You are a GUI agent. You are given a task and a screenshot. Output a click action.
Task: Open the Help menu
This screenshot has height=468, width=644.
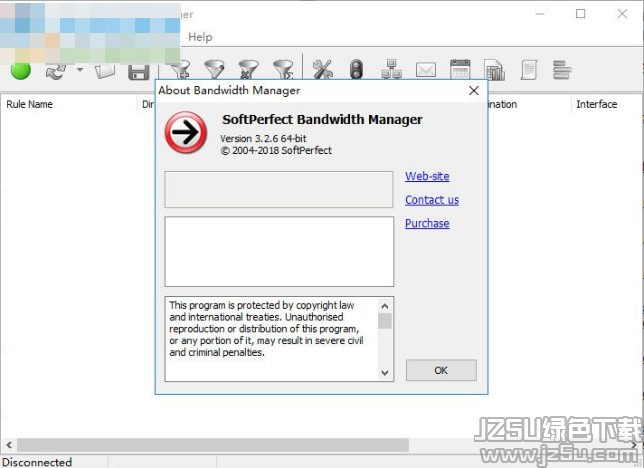[x=200, y=37]
